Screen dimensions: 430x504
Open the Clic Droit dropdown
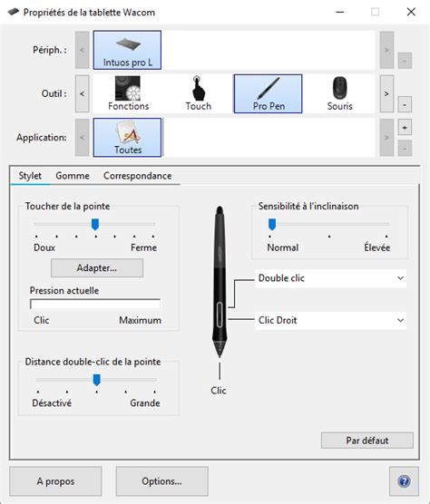pos(330,320)
